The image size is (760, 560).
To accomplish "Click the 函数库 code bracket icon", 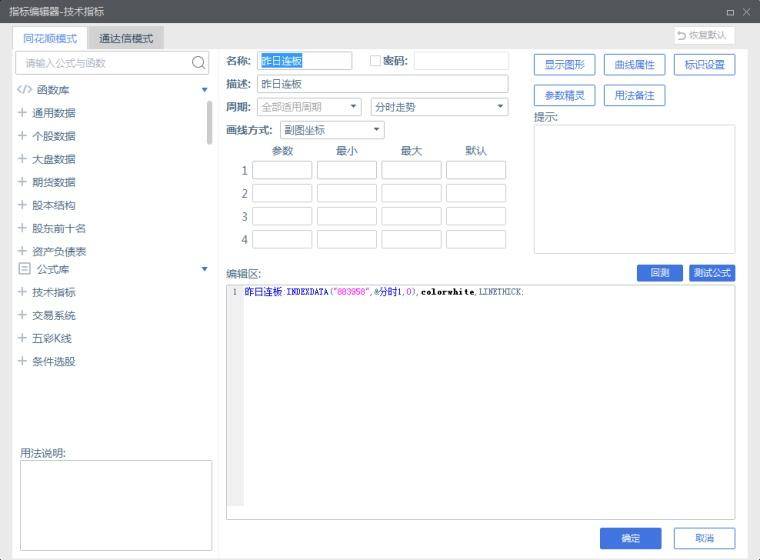I will [24, 90].
